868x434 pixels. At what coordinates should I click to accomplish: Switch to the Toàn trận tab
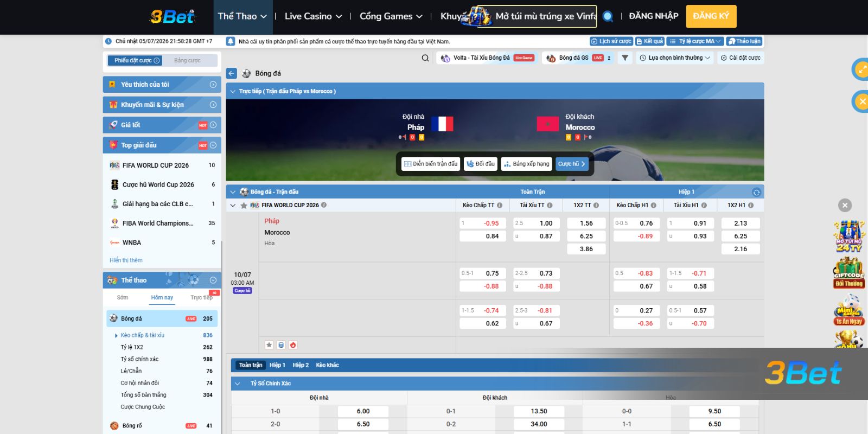pos(251,365)
